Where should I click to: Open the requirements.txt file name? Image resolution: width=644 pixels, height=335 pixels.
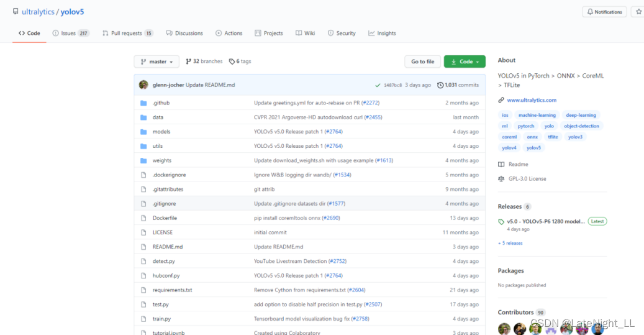[173, 290]
